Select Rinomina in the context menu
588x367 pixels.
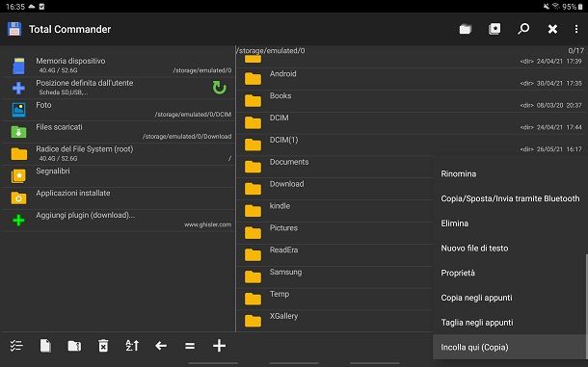click(x=510, y=174)
